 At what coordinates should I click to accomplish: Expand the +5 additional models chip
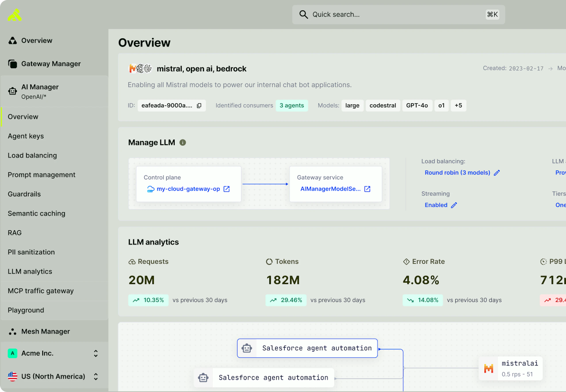click(458, 106)
